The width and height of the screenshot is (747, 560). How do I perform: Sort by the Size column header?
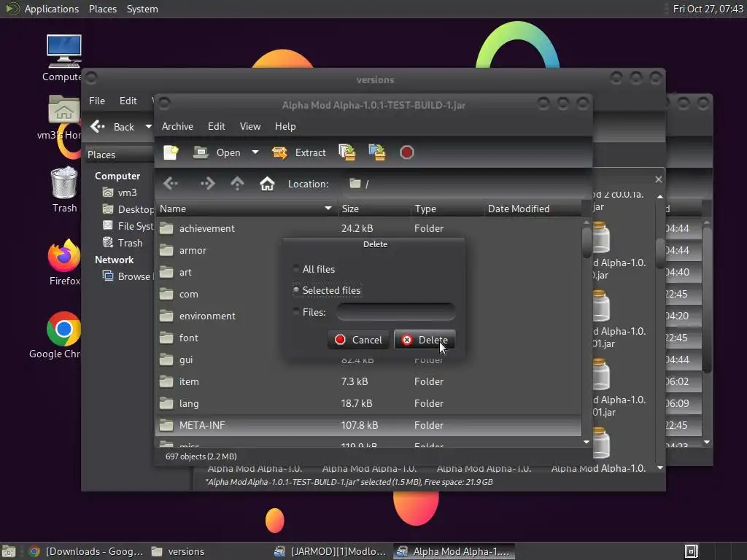374,209
